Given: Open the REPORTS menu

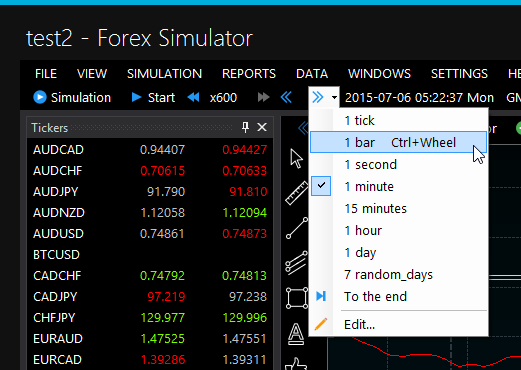Looking at the screenshot, I should [x=249, y=74].
